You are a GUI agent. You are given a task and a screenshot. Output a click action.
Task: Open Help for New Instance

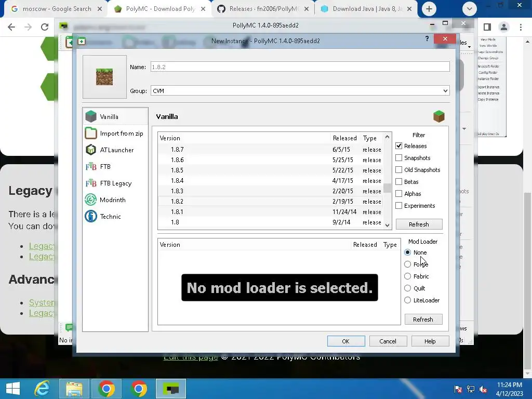(430, 341)
